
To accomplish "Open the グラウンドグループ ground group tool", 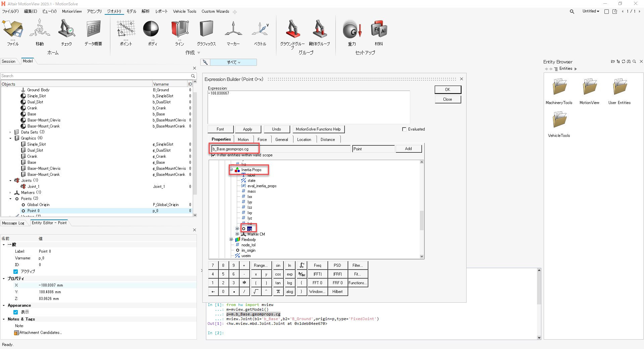I will point(292,34).
